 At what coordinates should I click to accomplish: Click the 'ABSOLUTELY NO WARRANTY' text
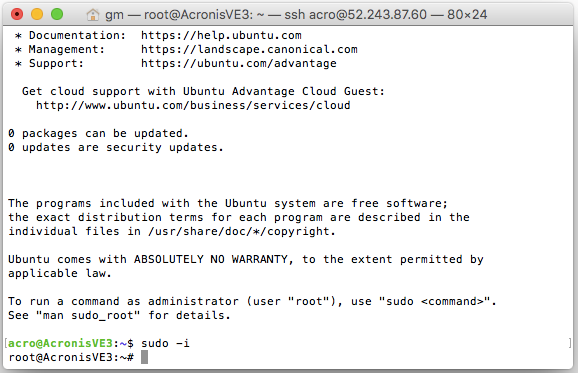(211, 259)
